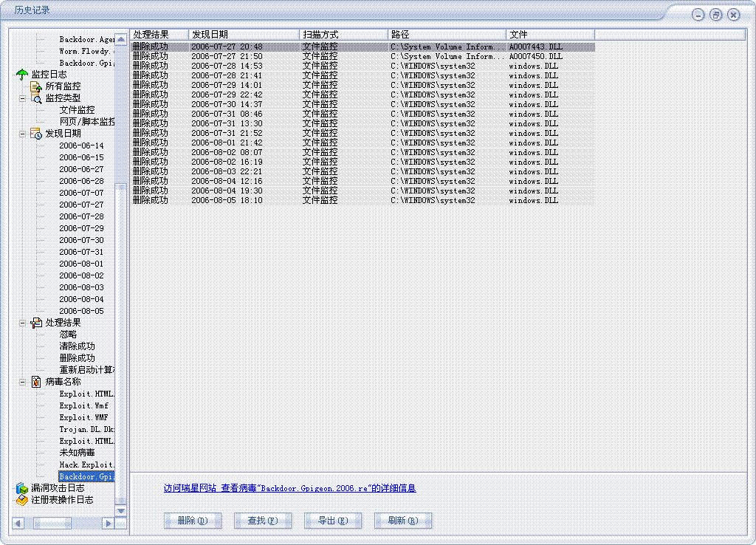
Task: Select date 2006-07-07 in tree
Action: (x=81, y=193)
